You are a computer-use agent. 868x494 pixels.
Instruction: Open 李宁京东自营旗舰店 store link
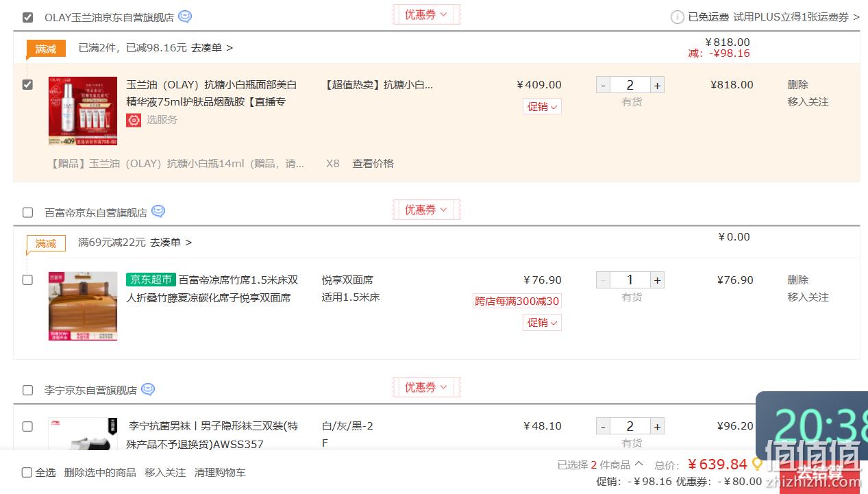90,390
